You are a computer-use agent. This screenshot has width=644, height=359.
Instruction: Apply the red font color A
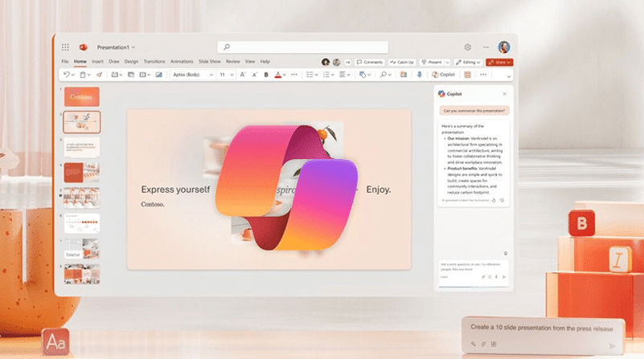[x=278, y=75]
